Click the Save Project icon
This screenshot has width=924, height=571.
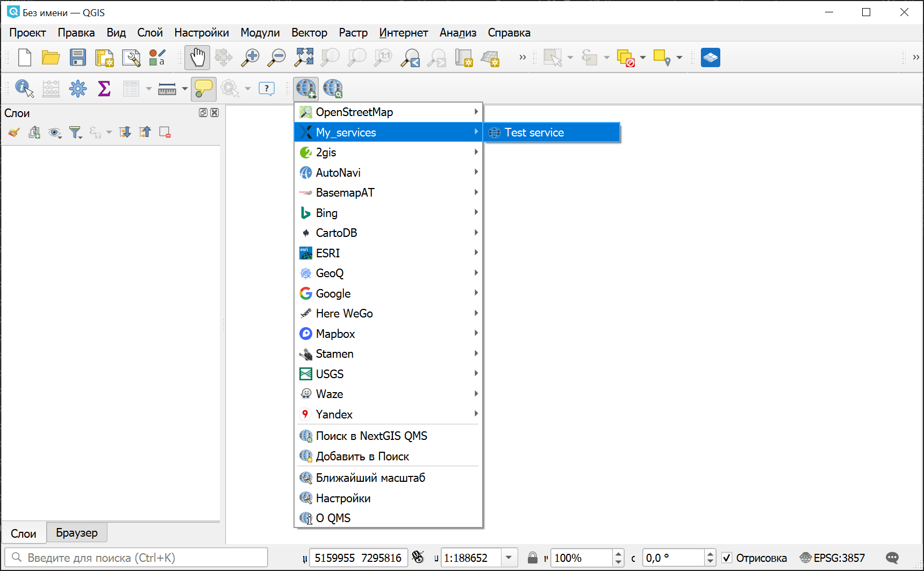[x=78, y=57]
